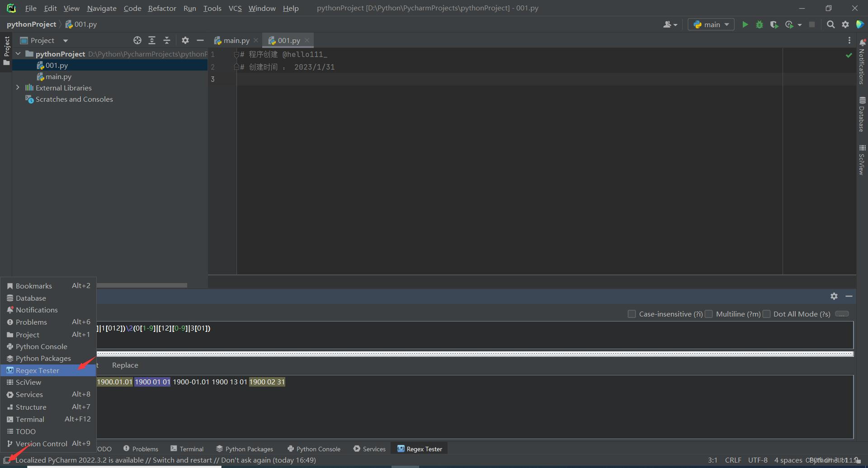This screenshot has width=868, height=468.
Task: Open the profiler run icon
Action: tap(789, 24)
